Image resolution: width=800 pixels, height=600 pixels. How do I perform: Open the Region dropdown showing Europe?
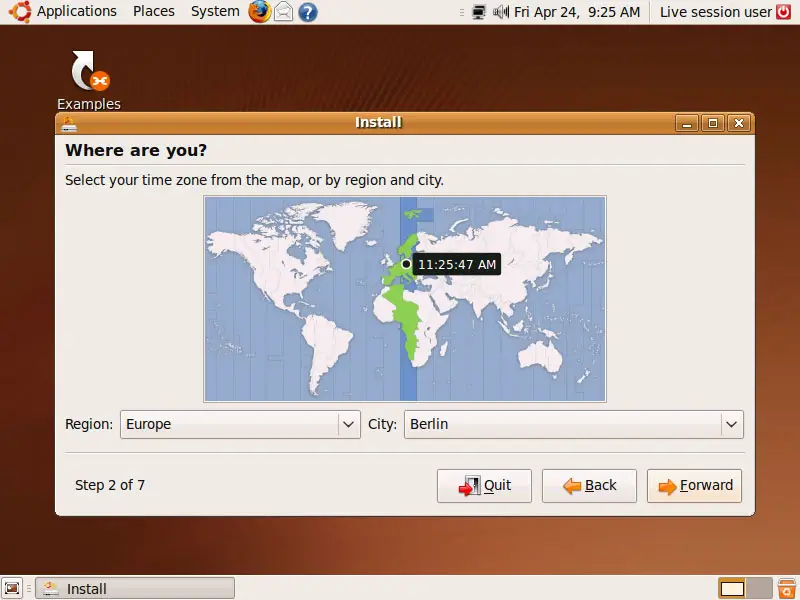240,424
